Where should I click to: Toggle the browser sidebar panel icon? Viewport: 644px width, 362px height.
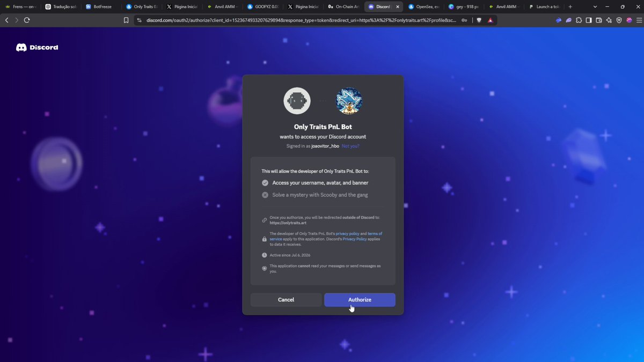(589, 20)
